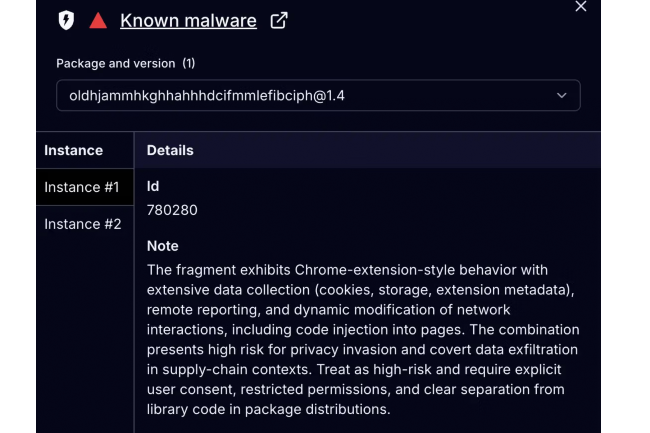Screen dimensions: 650x433
Task: Select the Instance #1 tab
Action: 82,187
